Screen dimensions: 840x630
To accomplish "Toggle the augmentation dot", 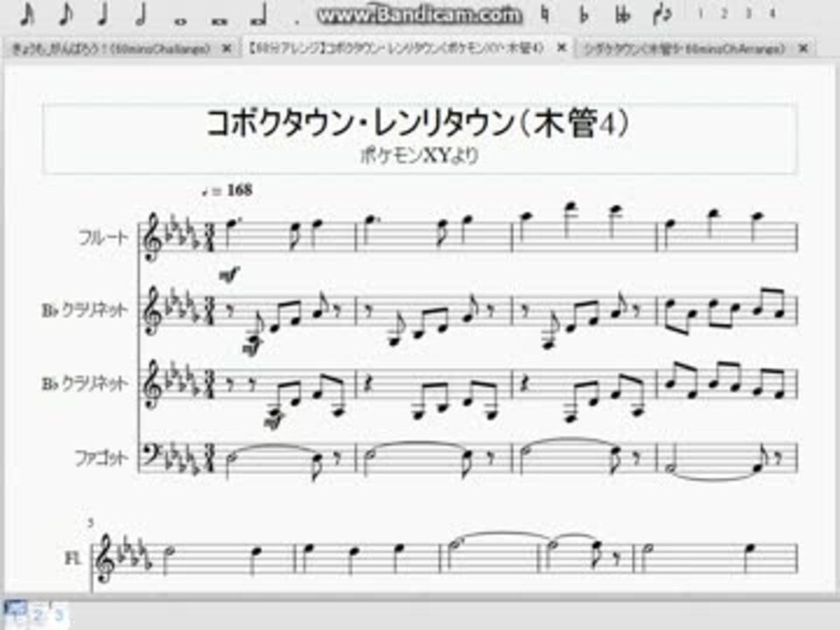I will pos(297,23).
